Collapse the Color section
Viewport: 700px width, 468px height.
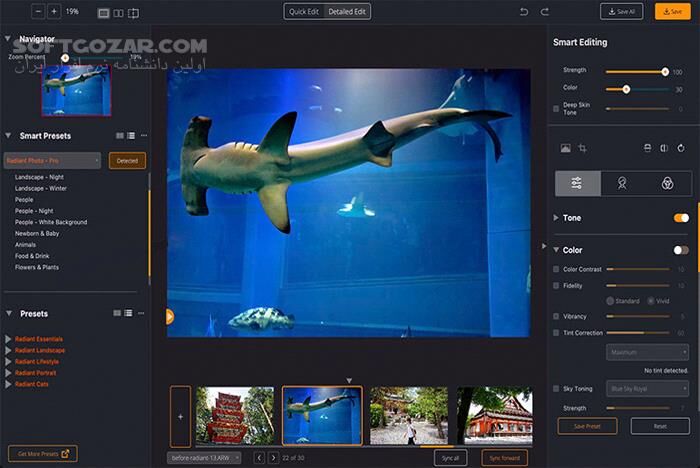556,250
